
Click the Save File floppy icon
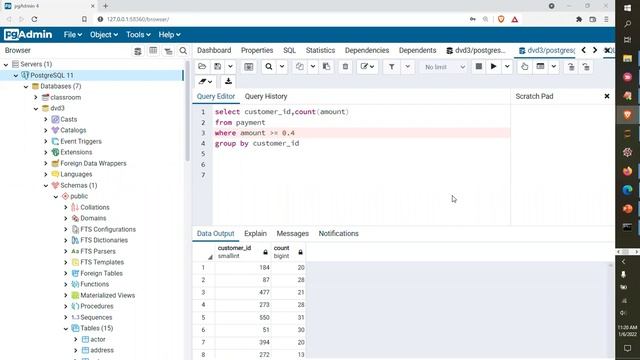coord(218,67)
